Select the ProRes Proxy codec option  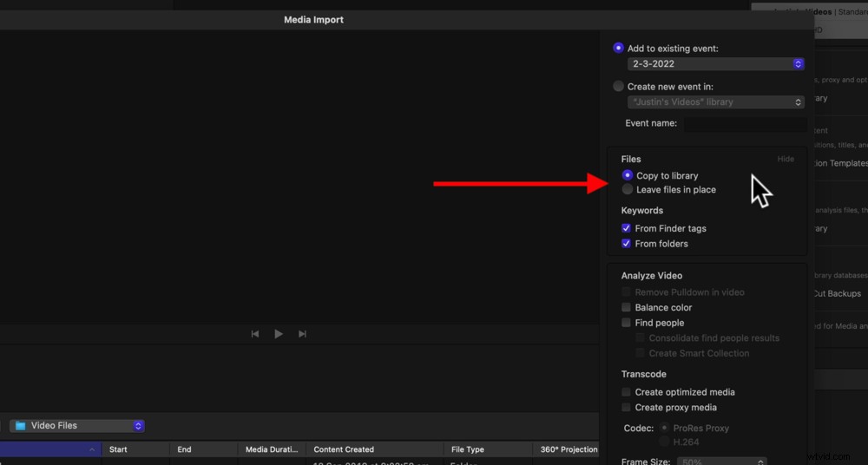(664, 428)
